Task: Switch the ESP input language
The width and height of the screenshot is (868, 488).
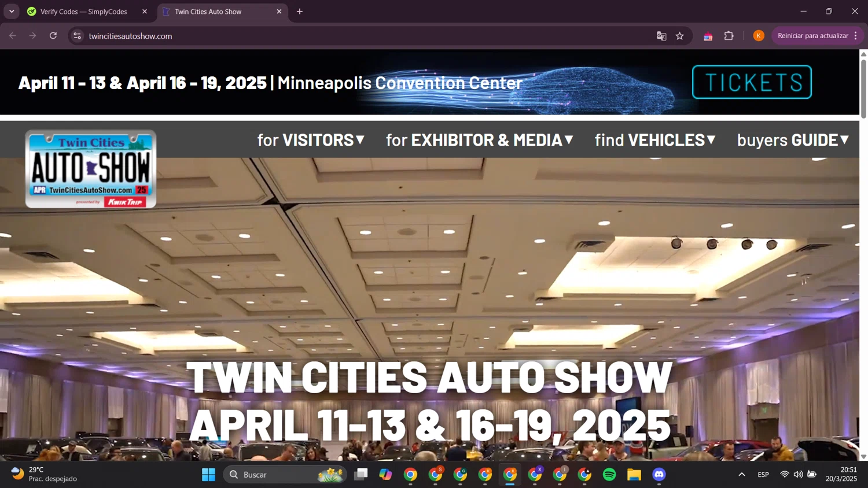Action: (x=763, y=475)
